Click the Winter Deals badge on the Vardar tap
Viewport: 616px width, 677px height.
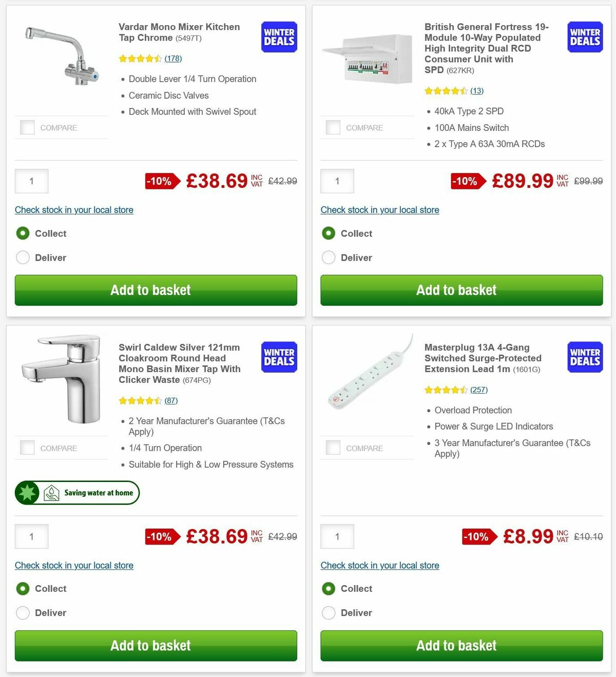click(278, 37)
